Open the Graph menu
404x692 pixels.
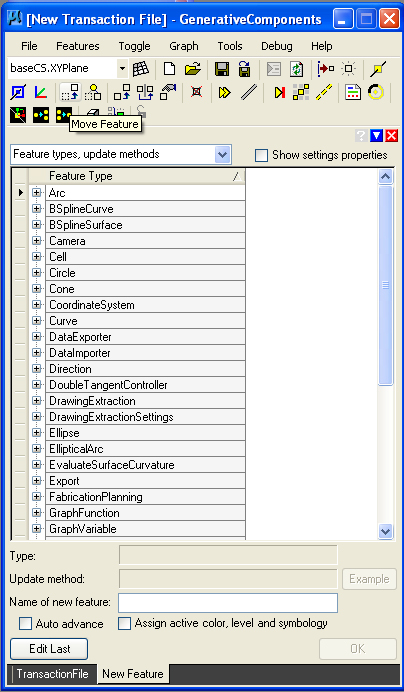(x=184, y=46)
